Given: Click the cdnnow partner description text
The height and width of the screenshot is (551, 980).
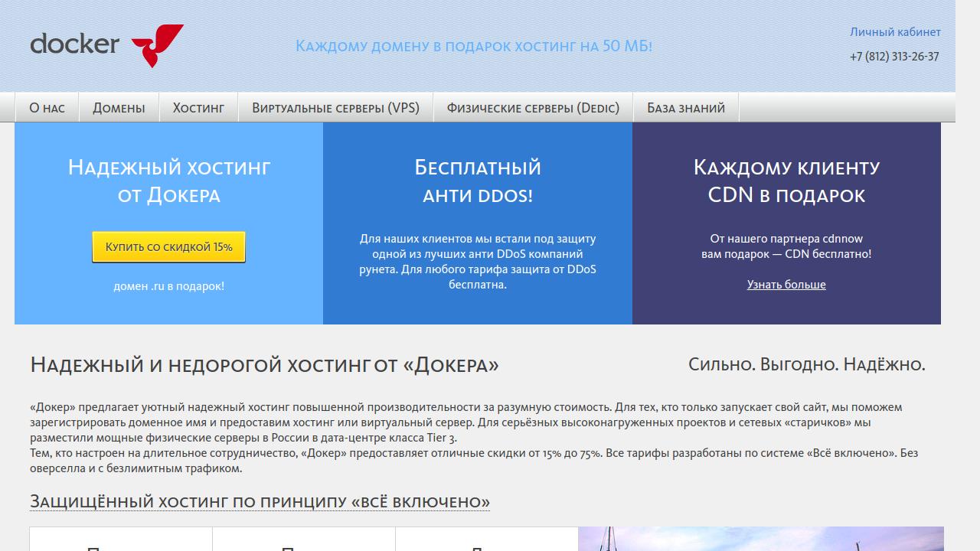Looking at the screenshot, I should coord(786,246).
